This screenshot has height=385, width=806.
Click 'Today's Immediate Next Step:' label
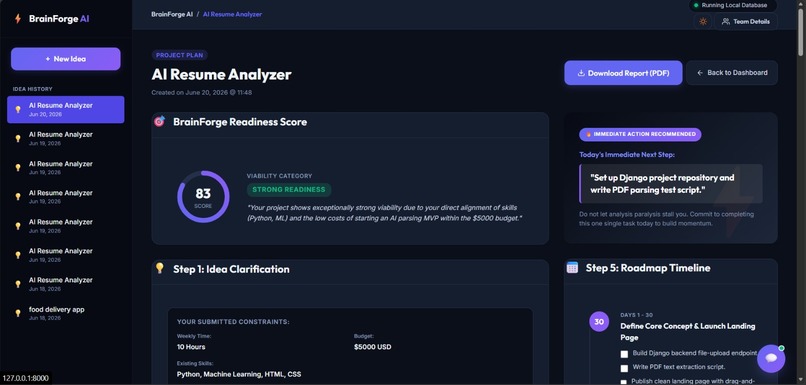(627, 154)
